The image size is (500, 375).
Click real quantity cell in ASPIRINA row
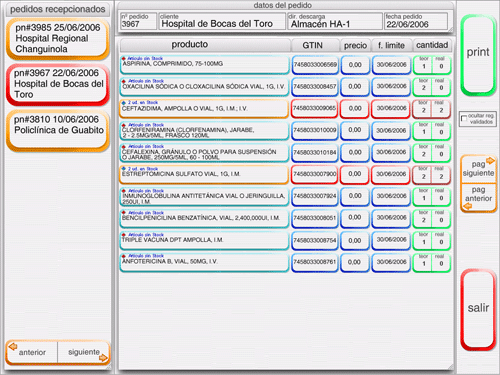[x=441, y=66]
